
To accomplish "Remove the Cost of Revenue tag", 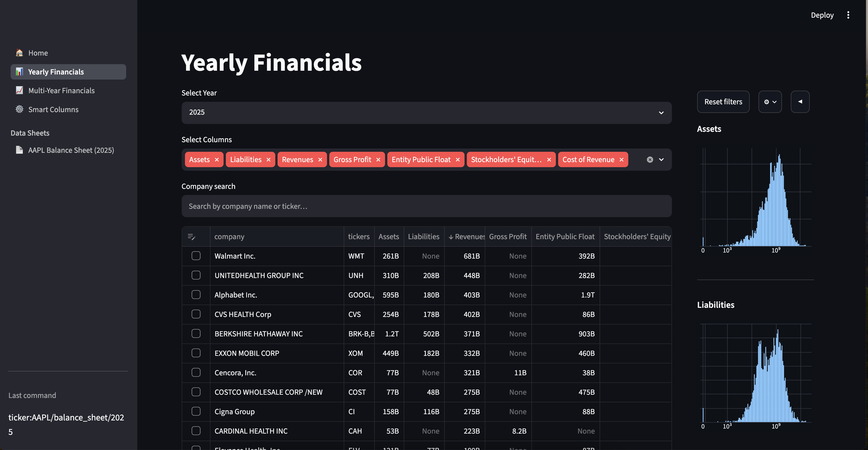I will [x=621, y=160].
